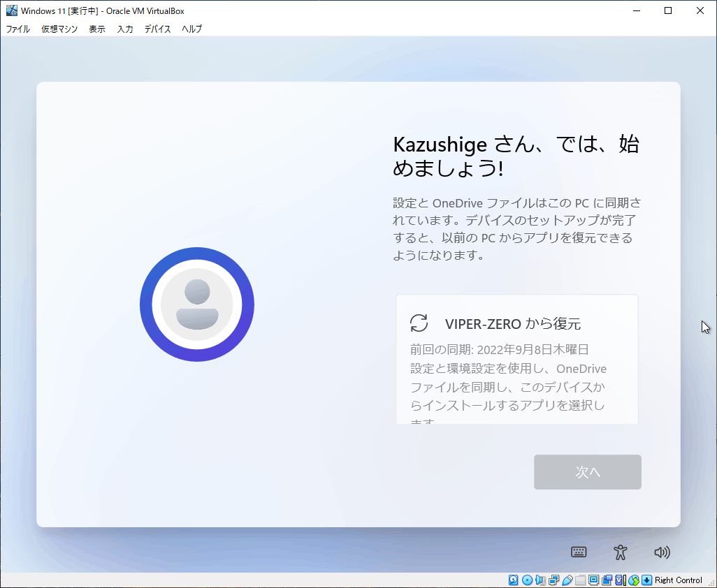The width and height of the screenshot is (717, 588).
Task: Click the 前回の同期: 2022年9月8日木曜日 text
Action: pos(500,349)
